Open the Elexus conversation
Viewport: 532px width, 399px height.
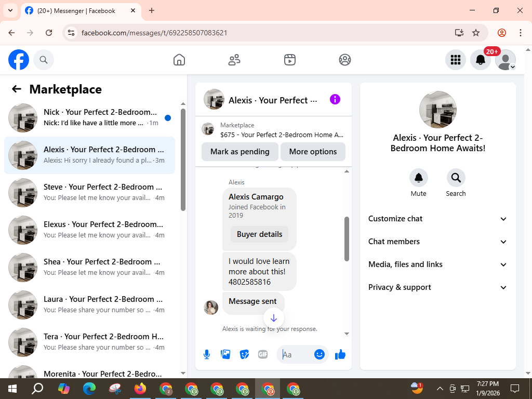89,230
